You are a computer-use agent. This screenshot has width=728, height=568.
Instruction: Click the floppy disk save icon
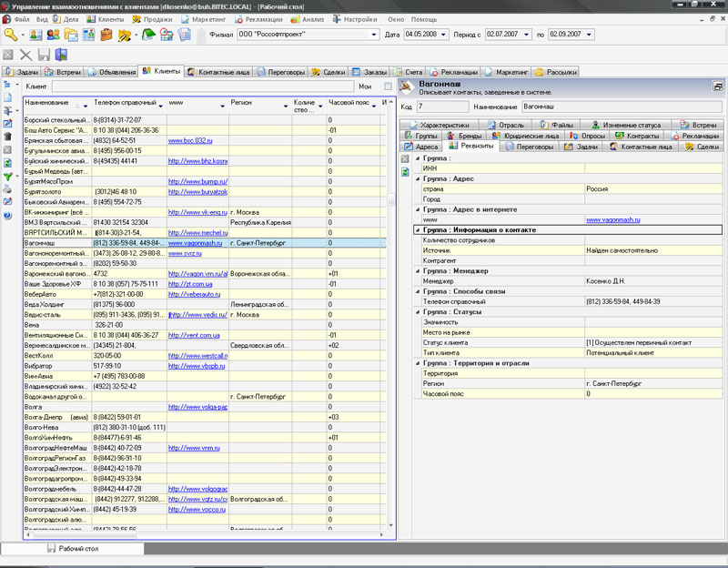tap(44, 55)
